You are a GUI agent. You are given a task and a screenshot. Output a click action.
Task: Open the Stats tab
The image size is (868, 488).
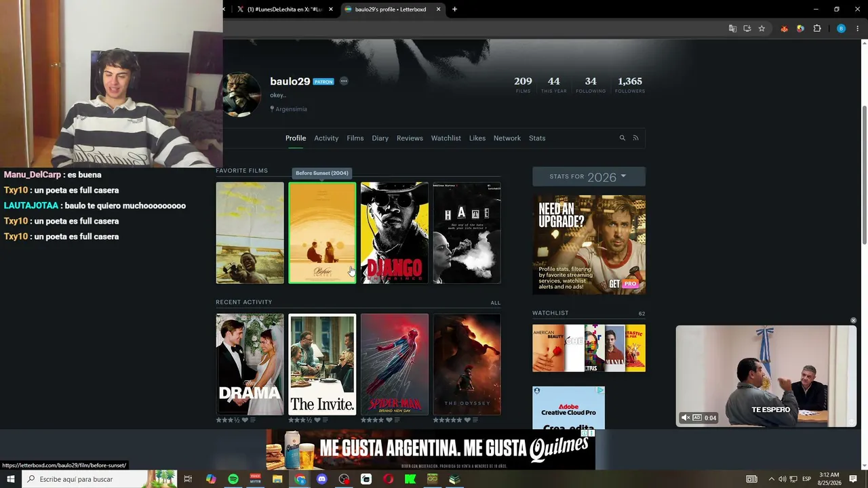(x=537, y=138)
